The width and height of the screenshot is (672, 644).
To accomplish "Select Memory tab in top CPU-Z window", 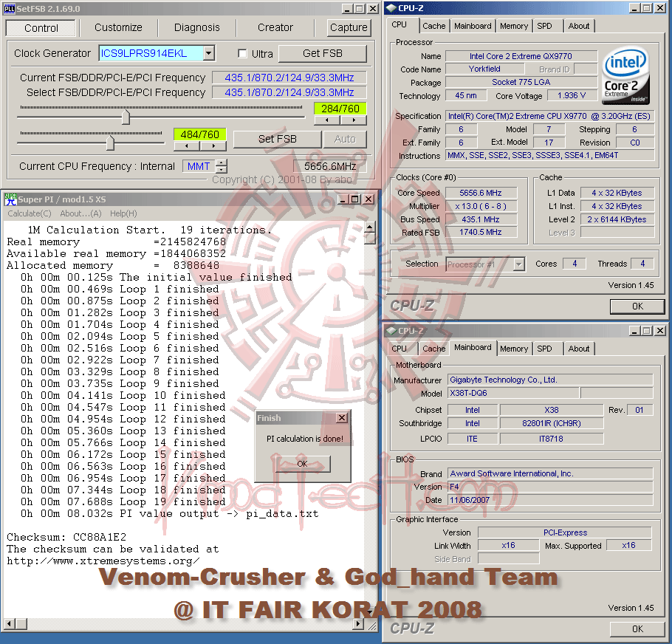I will click(514, 26).
